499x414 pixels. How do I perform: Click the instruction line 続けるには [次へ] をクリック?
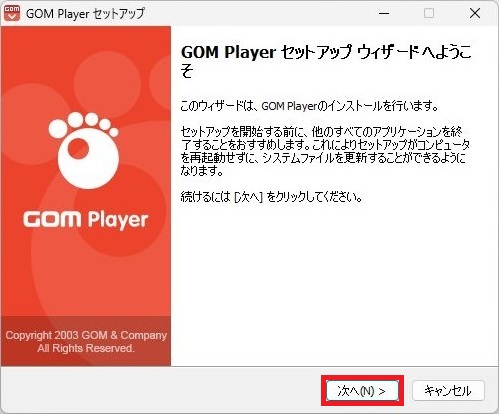click(x=271, y=197)
